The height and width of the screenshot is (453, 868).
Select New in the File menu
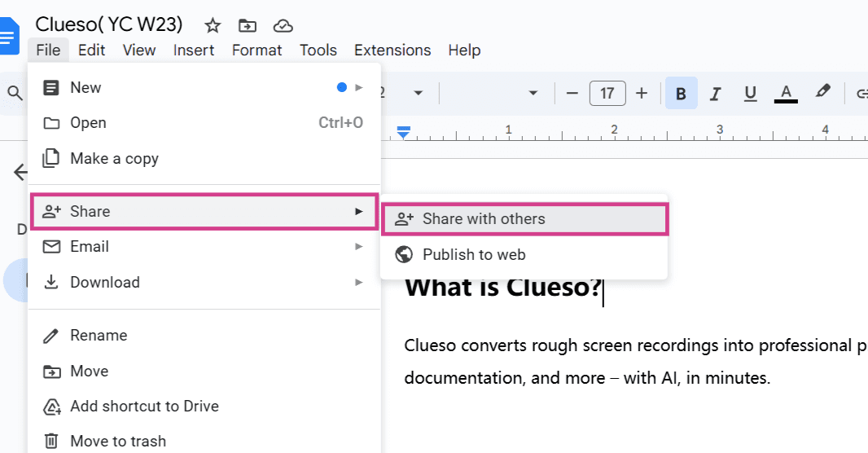[x=204, y=87]
